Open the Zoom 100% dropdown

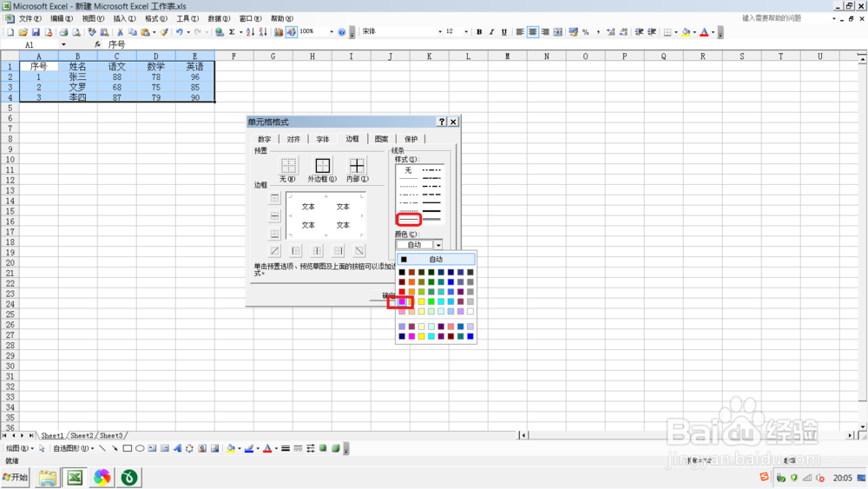(332, 32)
